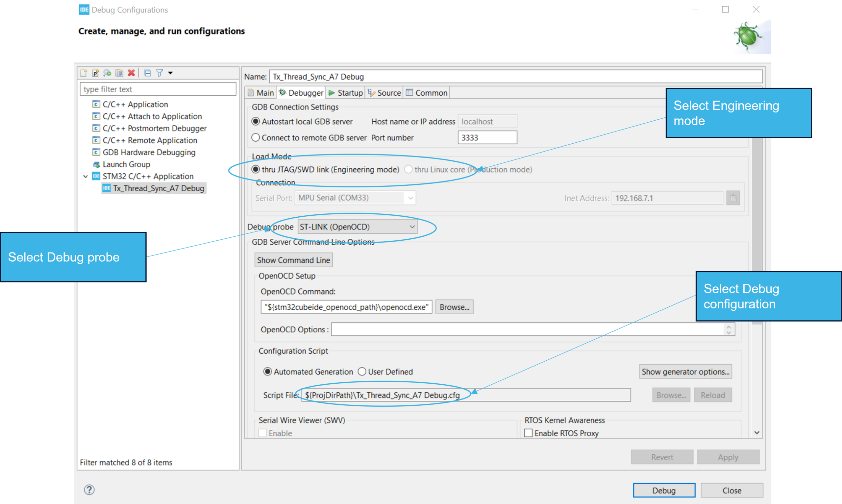Click the Script File path field
The height and width of the screenshot is (504, 842).
click(x=466, y=395)
